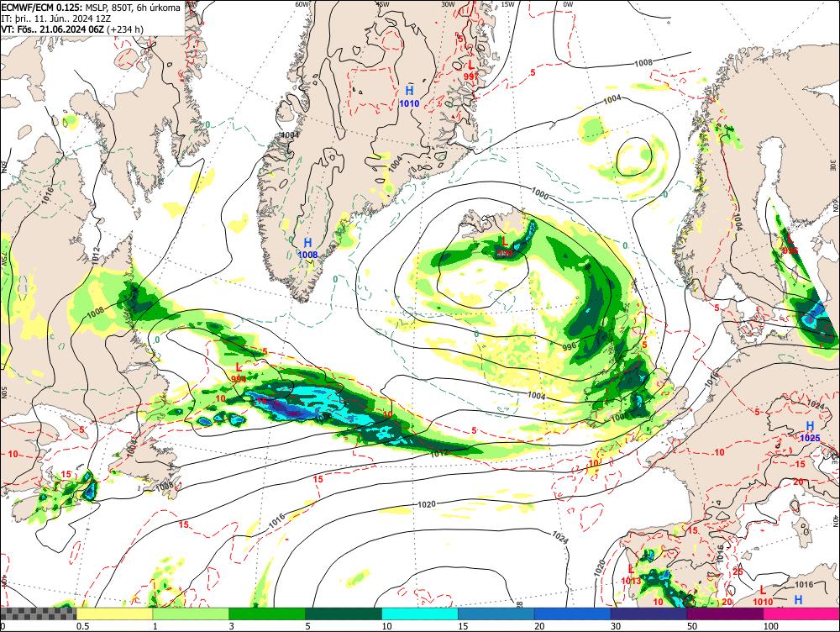This screenshot has width=840, height=632.
Task: Click the '1004' isobar label over Scandinavia
Action: pyautogui.click(x=738, y=221)
